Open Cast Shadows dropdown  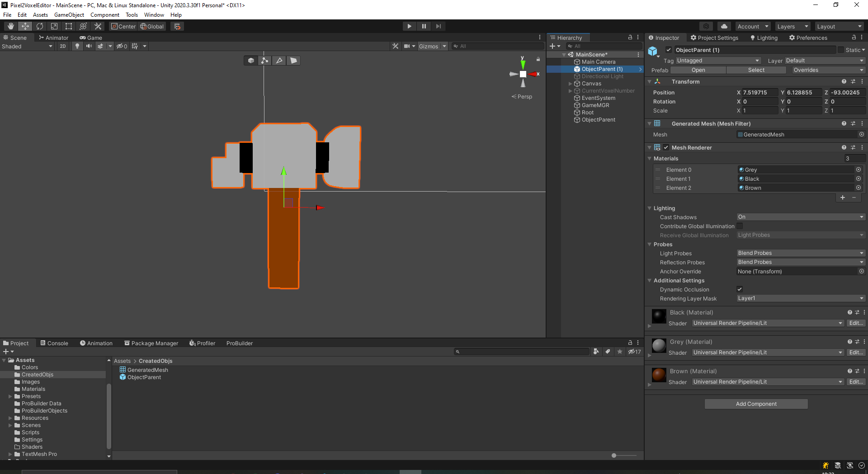pyautogui.click(x=801, y=217)
